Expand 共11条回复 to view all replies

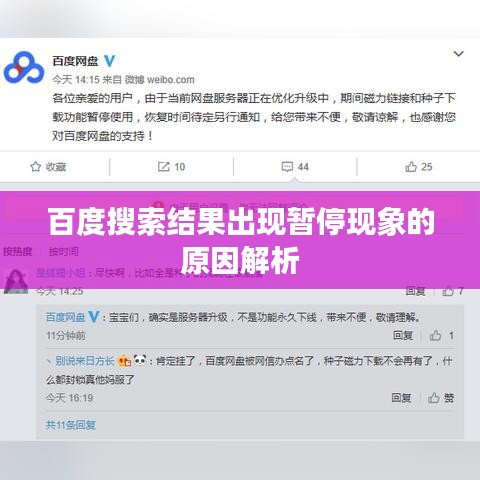pos(71,425)
